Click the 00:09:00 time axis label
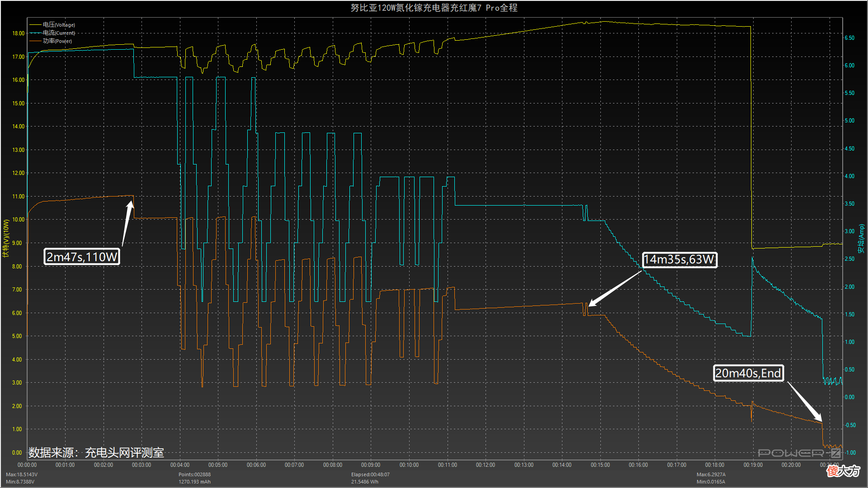The height and width of the screenshot is (488, 868). tap(371, 465)
